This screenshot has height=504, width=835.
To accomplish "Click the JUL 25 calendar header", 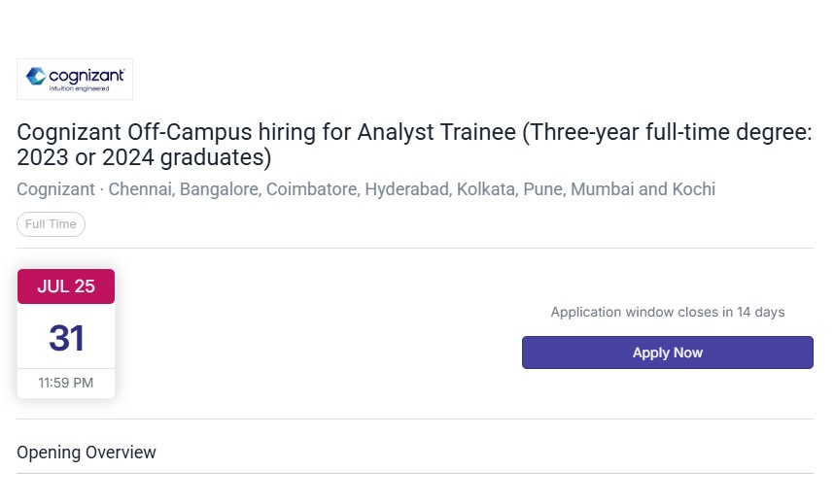I will [x=66, y=286].
